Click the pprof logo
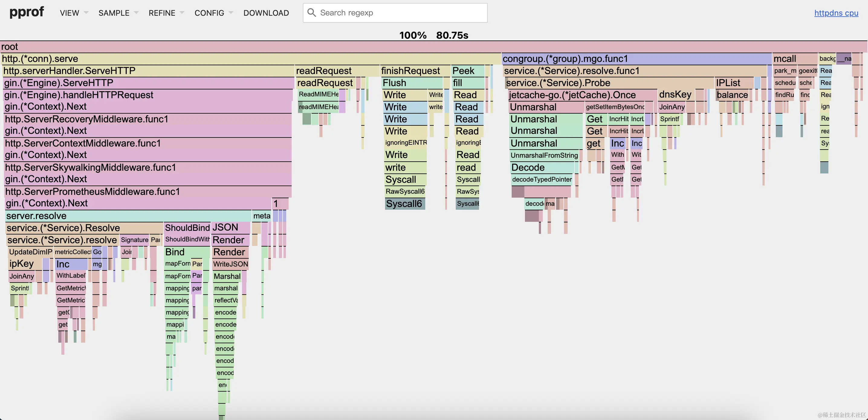 coord(27,12)
